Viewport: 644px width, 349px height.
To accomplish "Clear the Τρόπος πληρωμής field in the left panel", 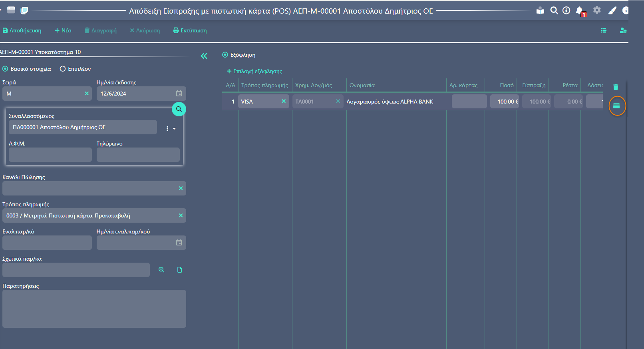I will coord(181,215).
